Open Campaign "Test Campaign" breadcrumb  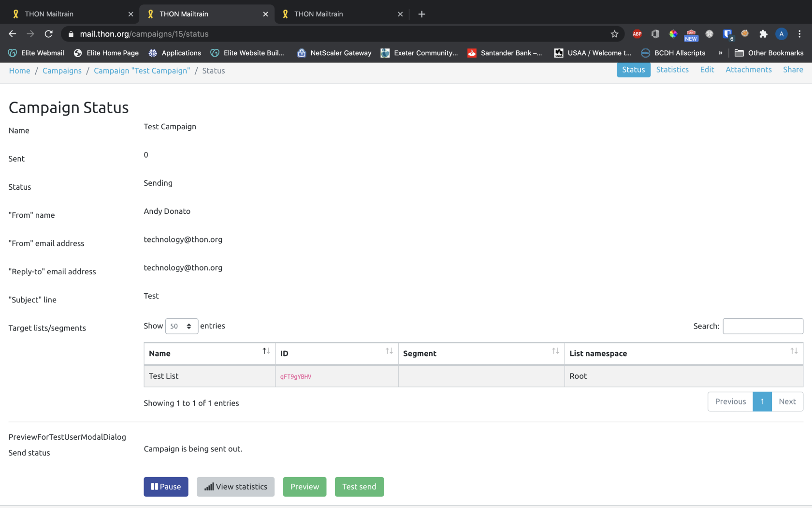(142, 71)
